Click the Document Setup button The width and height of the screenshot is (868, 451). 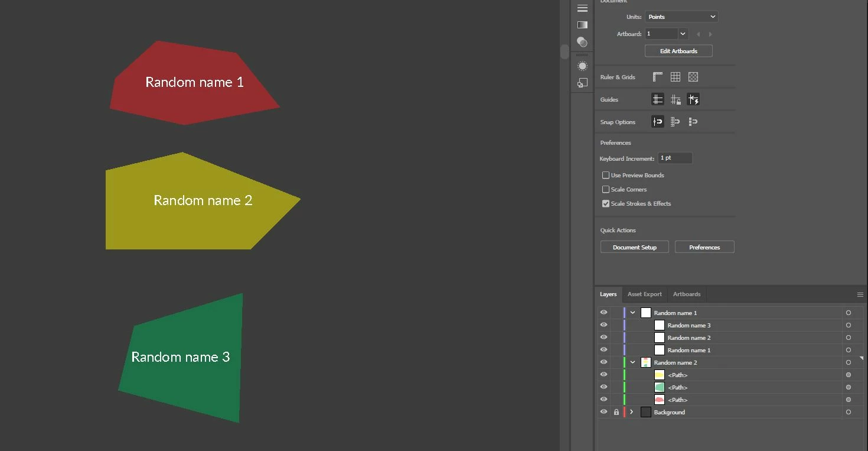635,247
